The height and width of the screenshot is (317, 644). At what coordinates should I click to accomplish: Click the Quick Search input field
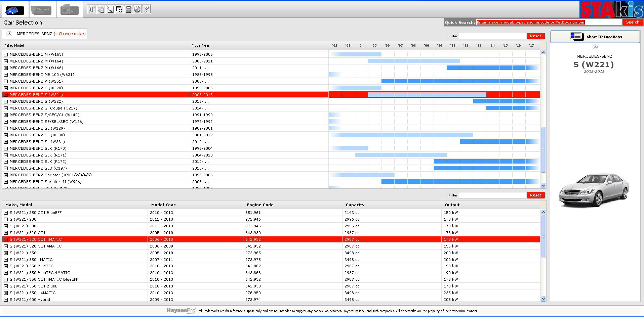pos(549,22)
